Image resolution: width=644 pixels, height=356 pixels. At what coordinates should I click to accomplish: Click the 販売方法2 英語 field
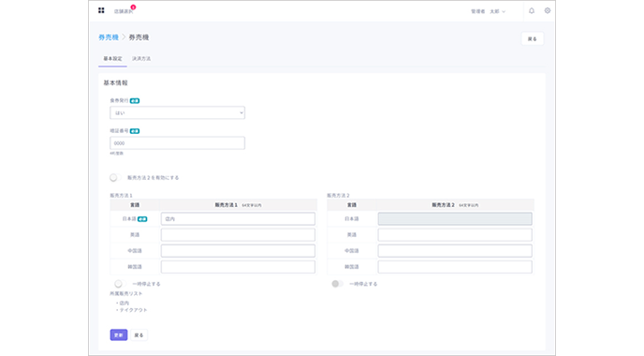pos(455,235)
